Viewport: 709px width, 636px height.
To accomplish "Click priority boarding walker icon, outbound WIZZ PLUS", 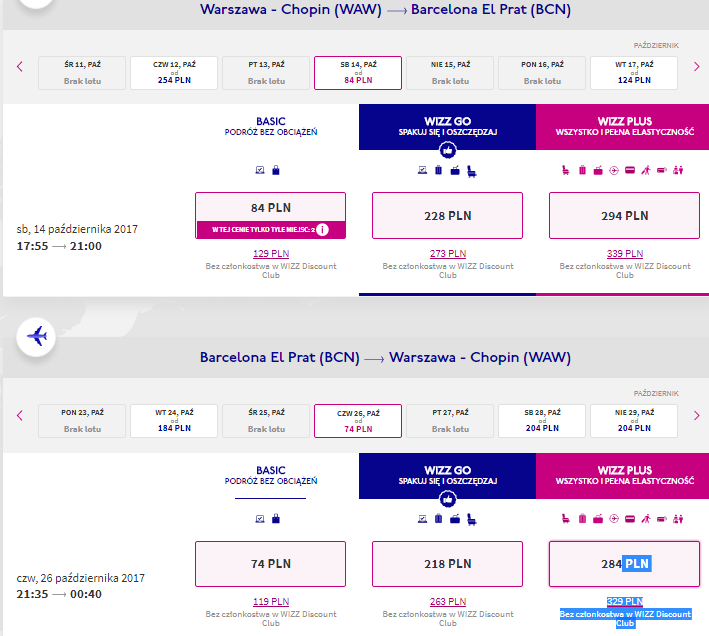I will coord(646,170).
